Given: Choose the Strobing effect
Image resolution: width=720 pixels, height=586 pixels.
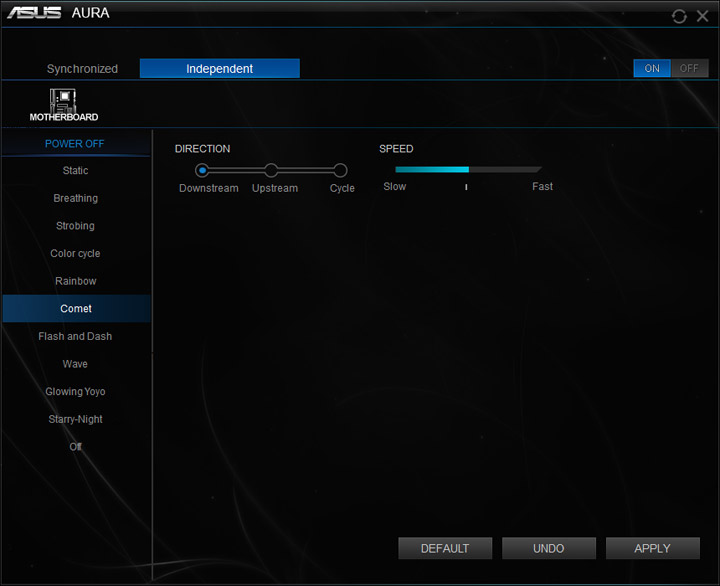Looking at the screenshot, I should pyautogui.click(x=75, y=225).
